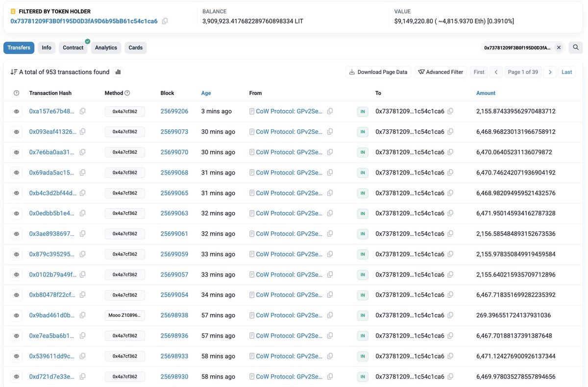
Task: Toggle Age column display format
Action: (206, 93)
